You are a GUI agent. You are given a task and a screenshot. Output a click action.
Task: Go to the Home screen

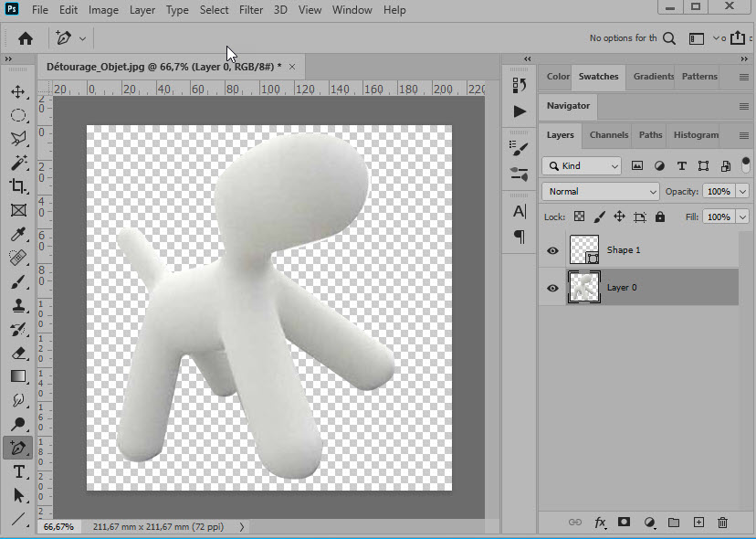pos(25,38)
